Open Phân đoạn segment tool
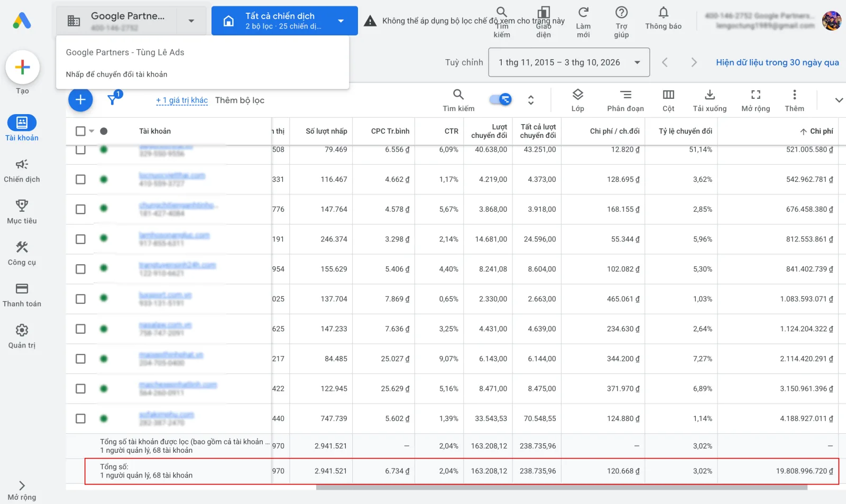 point(626,100)
